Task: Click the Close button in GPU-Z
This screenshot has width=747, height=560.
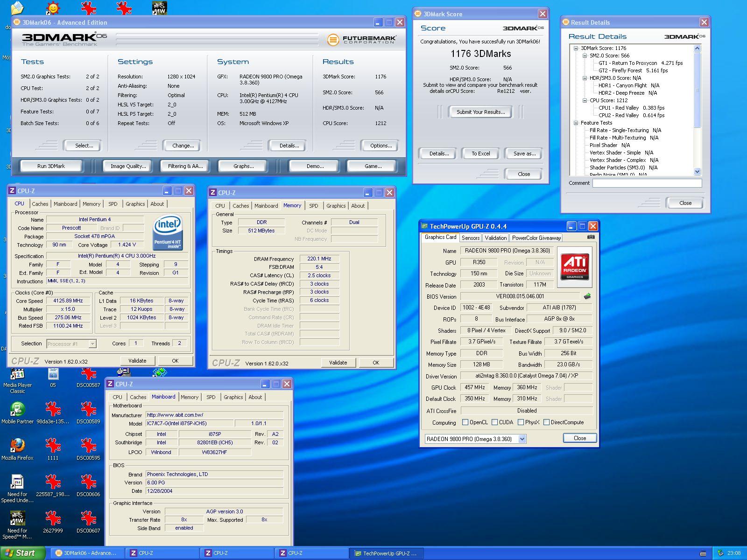Action: point(579,438)
